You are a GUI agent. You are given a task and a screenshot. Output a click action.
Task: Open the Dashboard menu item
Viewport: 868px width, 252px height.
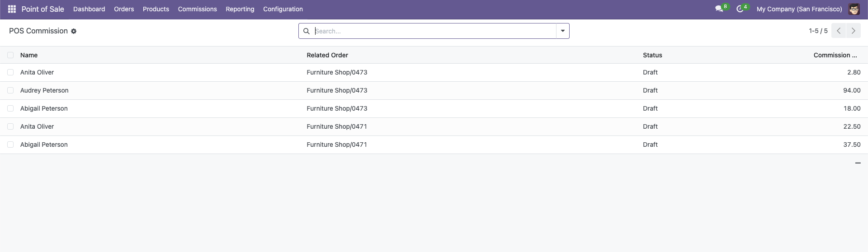[x=89, y=9]
